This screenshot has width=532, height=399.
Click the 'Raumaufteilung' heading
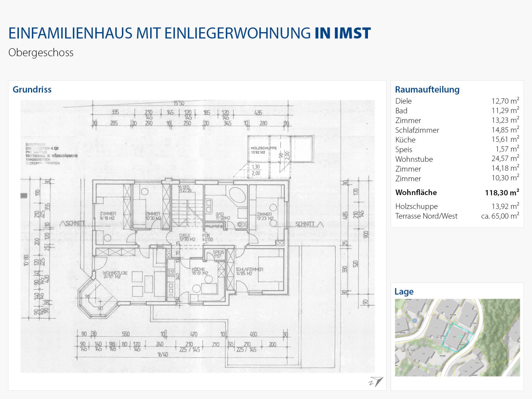[427, 89]
